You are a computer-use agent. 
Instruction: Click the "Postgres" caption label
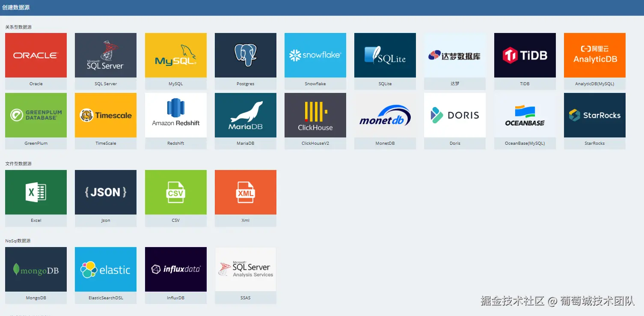[x=246, y=84]
